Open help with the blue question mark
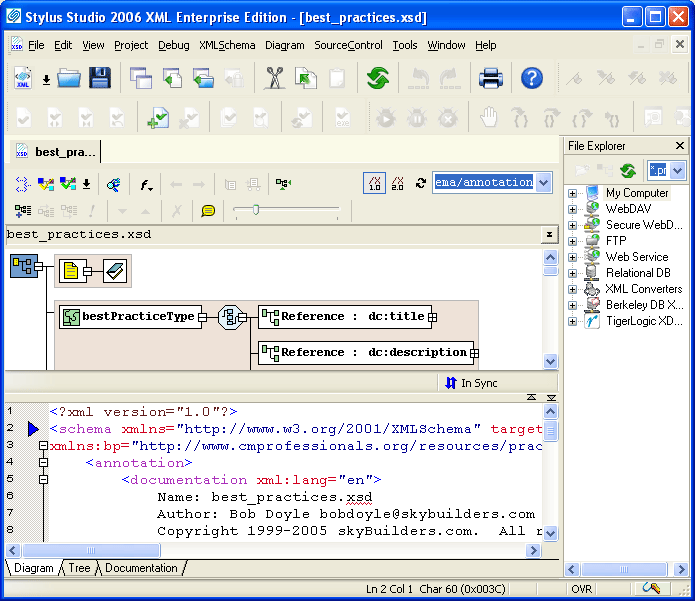The width and height of the screenshot is (695, 601). [x=531, y=78]
